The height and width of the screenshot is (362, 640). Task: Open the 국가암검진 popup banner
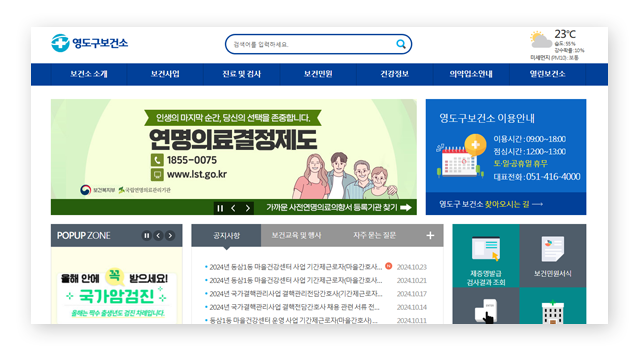[117, 286]
